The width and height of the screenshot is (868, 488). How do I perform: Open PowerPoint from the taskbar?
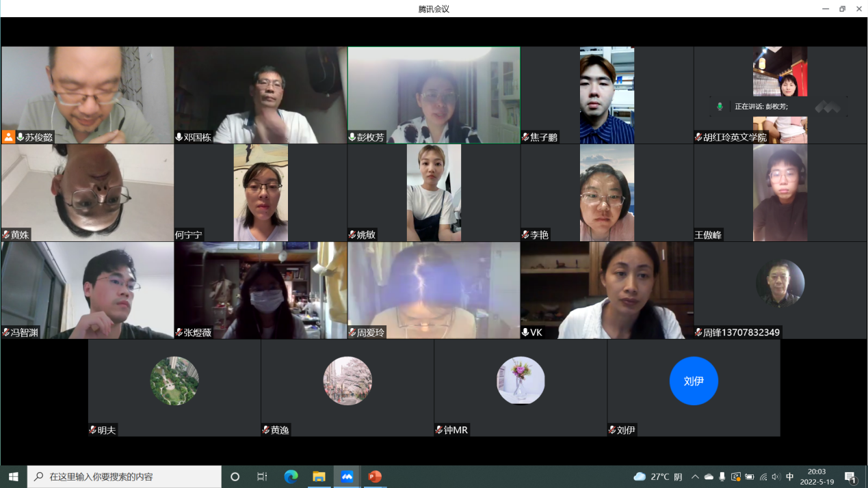click(375, 476)
